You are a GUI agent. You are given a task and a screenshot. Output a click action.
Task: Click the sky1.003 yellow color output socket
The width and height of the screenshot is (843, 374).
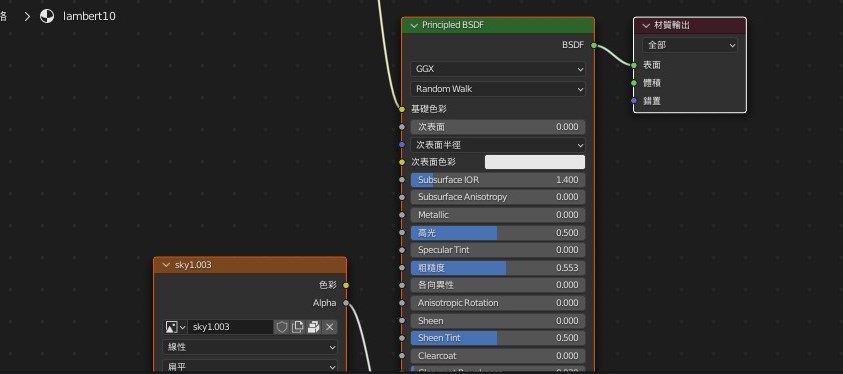click(x=346, y=285)
